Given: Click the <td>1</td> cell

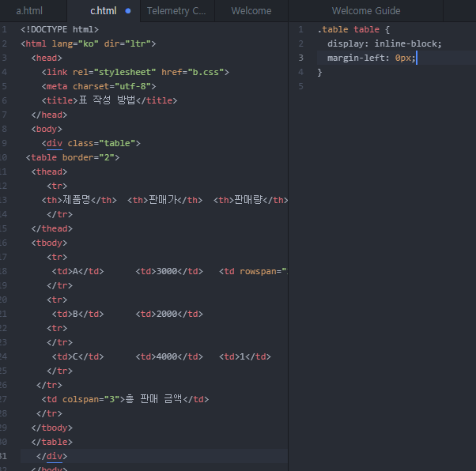Looking at the screenshot, I should (x=245, y=356).
